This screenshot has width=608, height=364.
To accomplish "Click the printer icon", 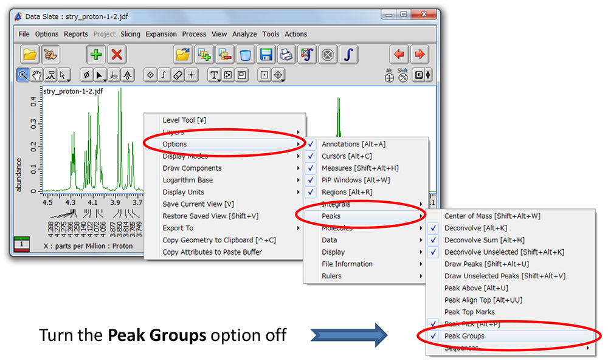I will pos(286,55).
